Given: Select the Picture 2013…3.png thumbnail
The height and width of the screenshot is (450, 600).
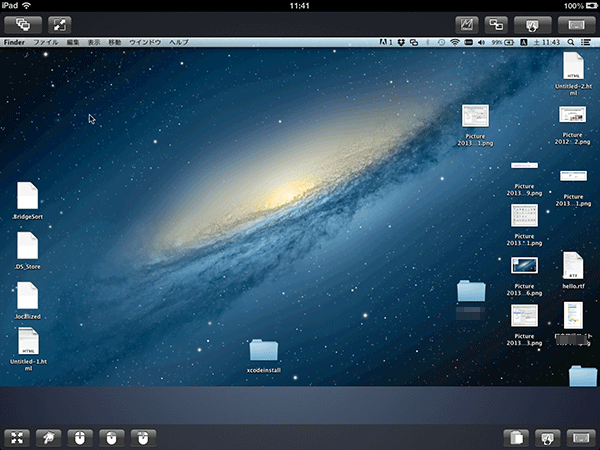Looking at the screenshot, I should [524, 315].
